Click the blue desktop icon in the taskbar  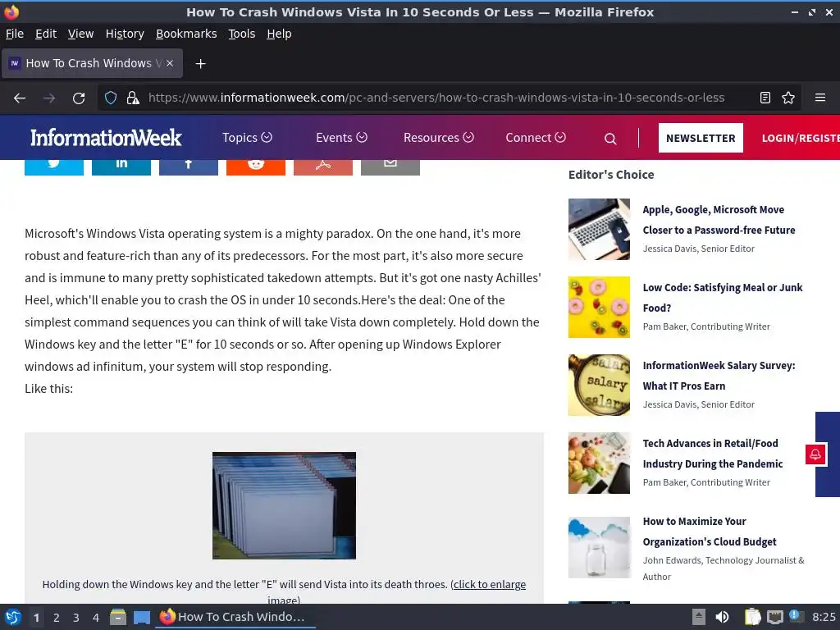point(142,618)
